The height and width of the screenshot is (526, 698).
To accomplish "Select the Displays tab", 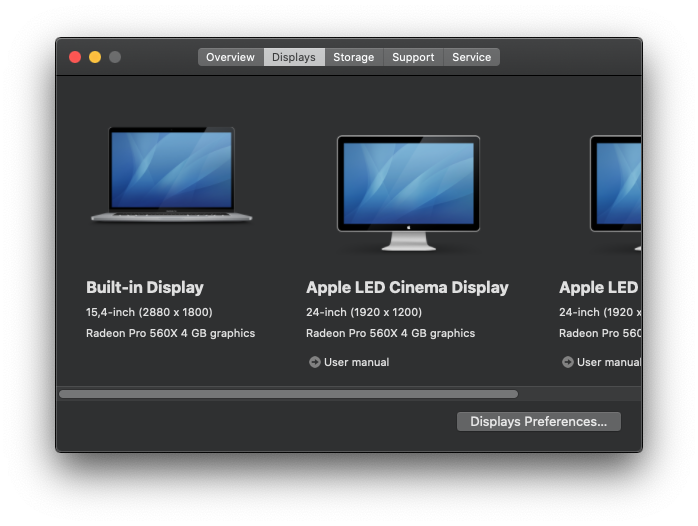I will click(294, 57).
